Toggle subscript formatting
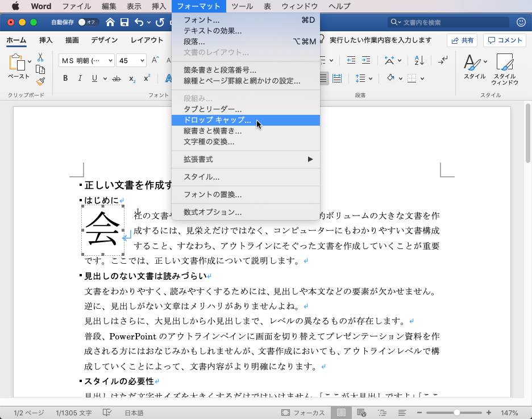The height and width of the screenshot is (419, 532). tap(132, 78)
